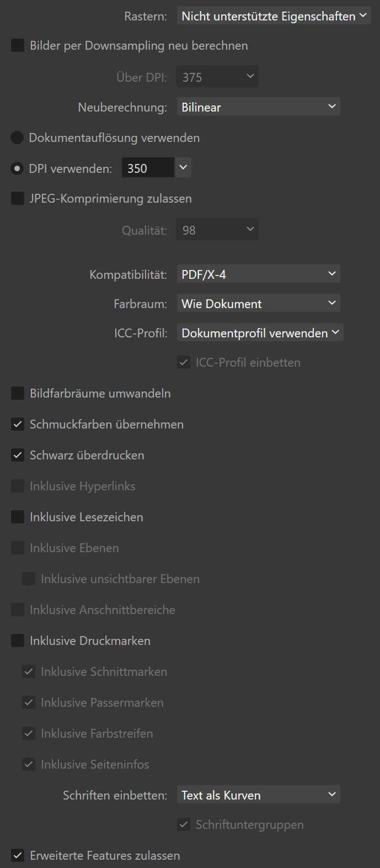Expand the DPI verwenden arrow button
Image resolution: width=380 pixels, height=868 pixels.
[183, 168]
